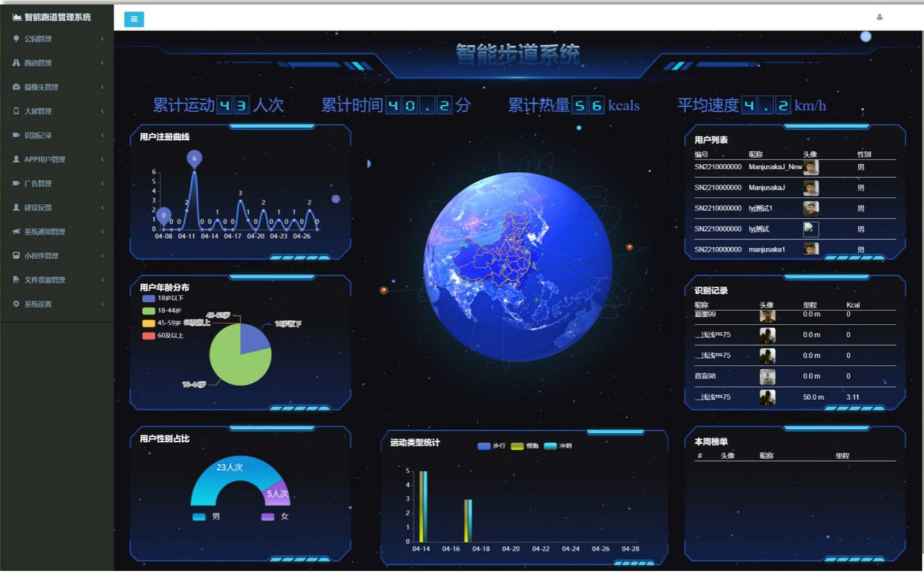Image resolution: width=924 pixels, height=572 pixels.
Task: Open ManjusakaJ_New's avatar in user list
Action: pyautogui.click(x=810, y=167)
